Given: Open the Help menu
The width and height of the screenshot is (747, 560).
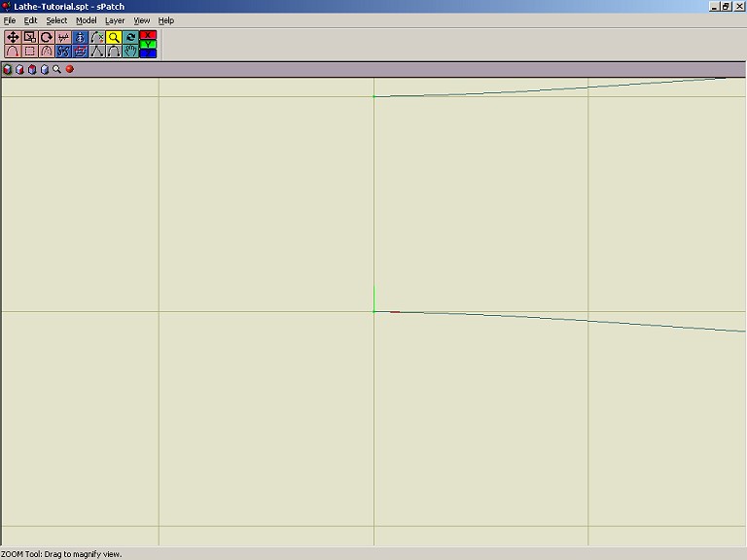Looking at the screenshot, I should pyautogui.click(x=166, y=20).
